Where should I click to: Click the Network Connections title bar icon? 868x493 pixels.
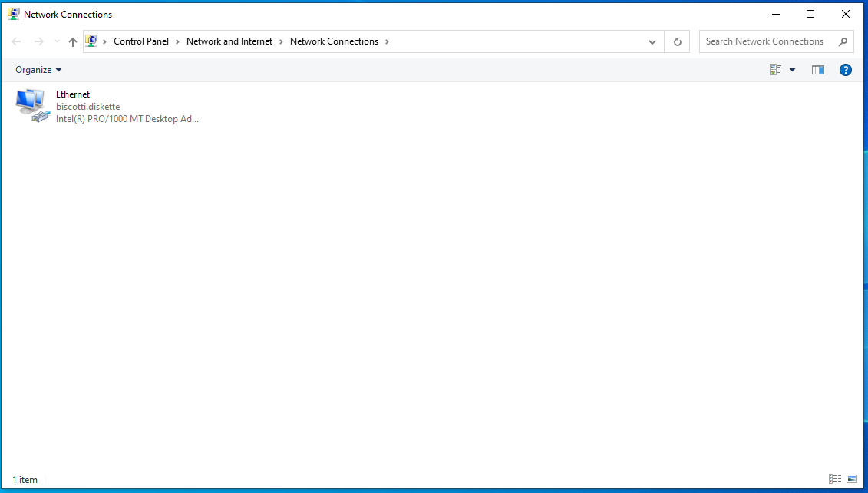pos(13,14)
